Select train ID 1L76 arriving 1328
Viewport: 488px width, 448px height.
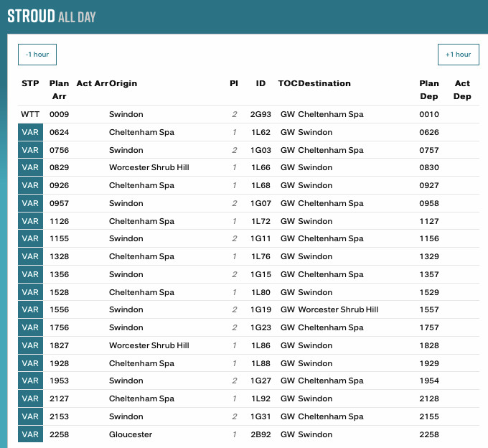click(x=261, y=257)
